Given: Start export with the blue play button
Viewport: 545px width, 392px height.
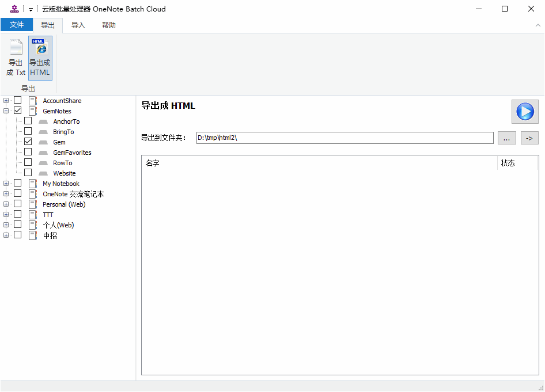Looking at the screenshot, I should (525, 112).
